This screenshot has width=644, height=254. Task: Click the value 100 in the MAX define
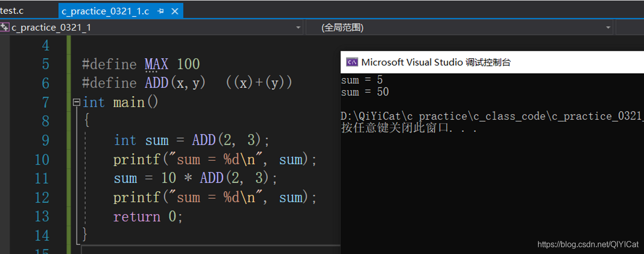point(188,64)
